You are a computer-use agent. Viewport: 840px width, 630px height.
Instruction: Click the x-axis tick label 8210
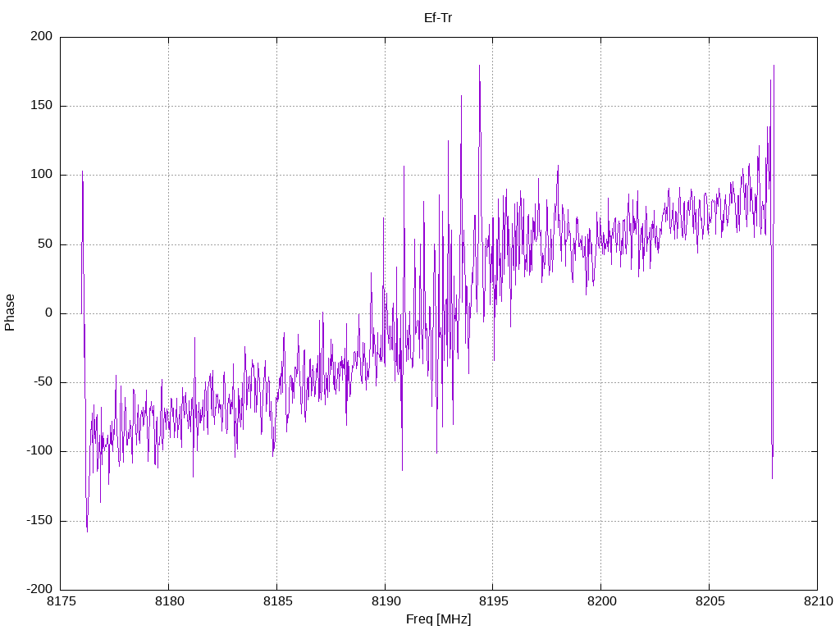(818, 601)
